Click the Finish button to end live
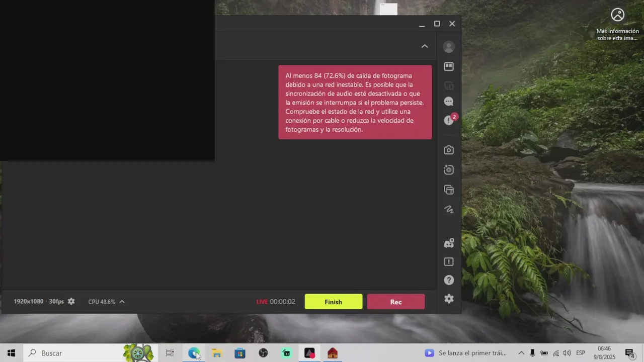Image resolution: width=644 pixels, height=362 pixels. 334,302
